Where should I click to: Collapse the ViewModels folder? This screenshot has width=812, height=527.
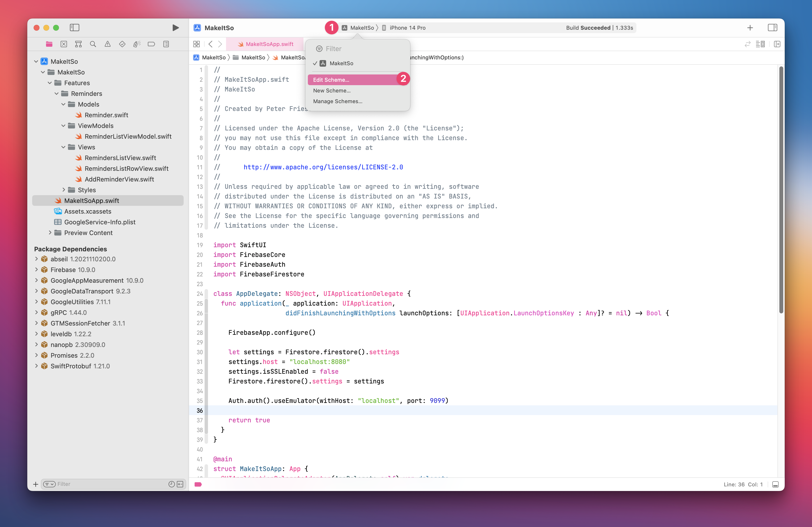64,126
